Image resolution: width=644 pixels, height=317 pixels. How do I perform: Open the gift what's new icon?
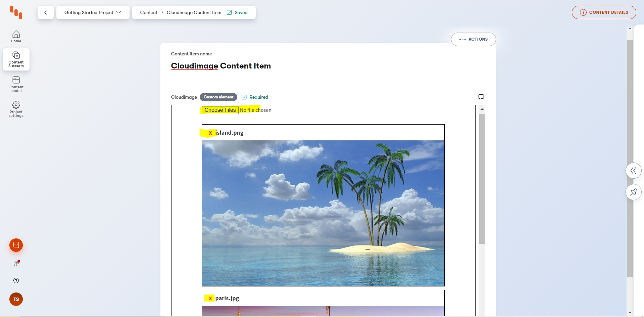16,264
